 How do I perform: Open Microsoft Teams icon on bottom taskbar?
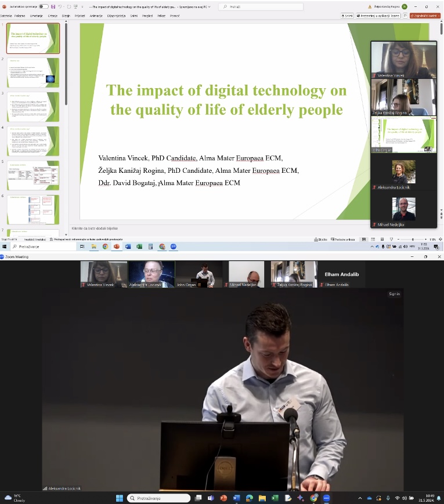[x=211, y=498]
